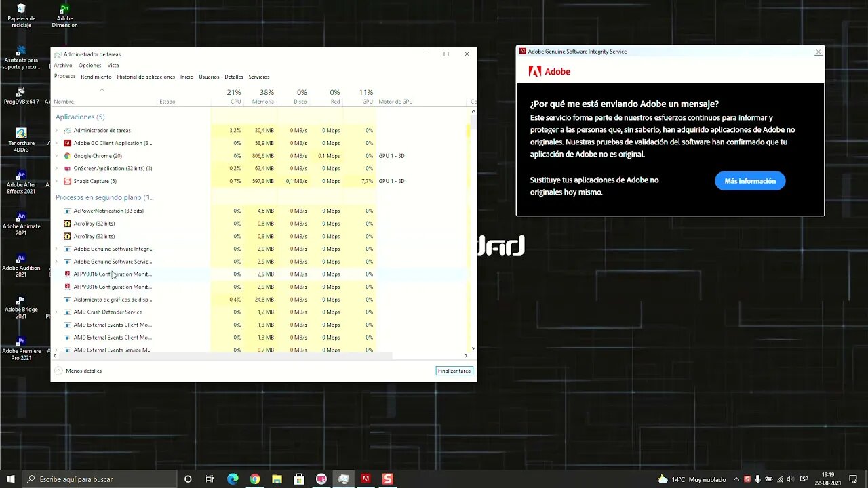Expand the AMD Crash Defender Service row

tap(56, 312)
